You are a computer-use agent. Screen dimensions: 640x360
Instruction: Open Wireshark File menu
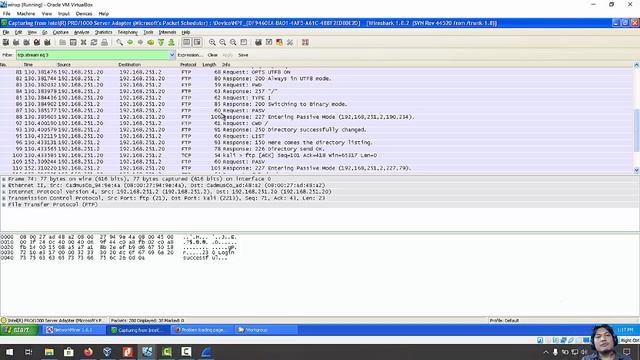coord(6,32)
